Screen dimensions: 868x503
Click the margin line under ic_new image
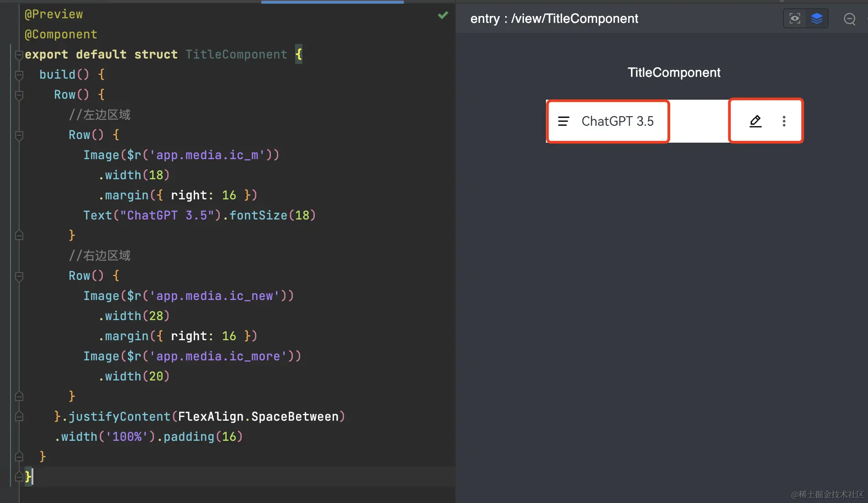coord(178,336)
